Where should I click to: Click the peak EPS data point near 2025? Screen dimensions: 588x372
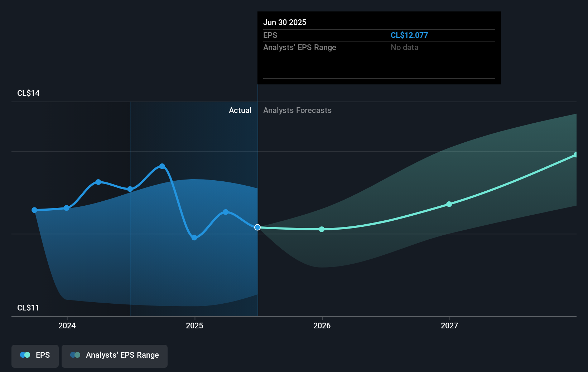pyautogui.click(x=162, y=166)
